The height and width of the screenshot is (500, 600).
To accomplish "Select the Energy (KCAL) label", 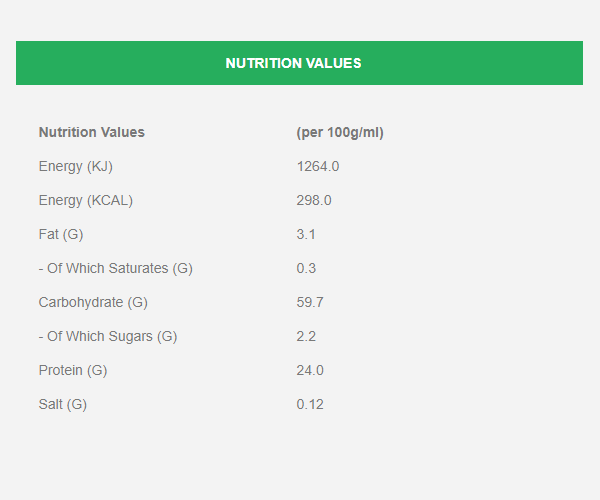I will click(x=86, y=200).
